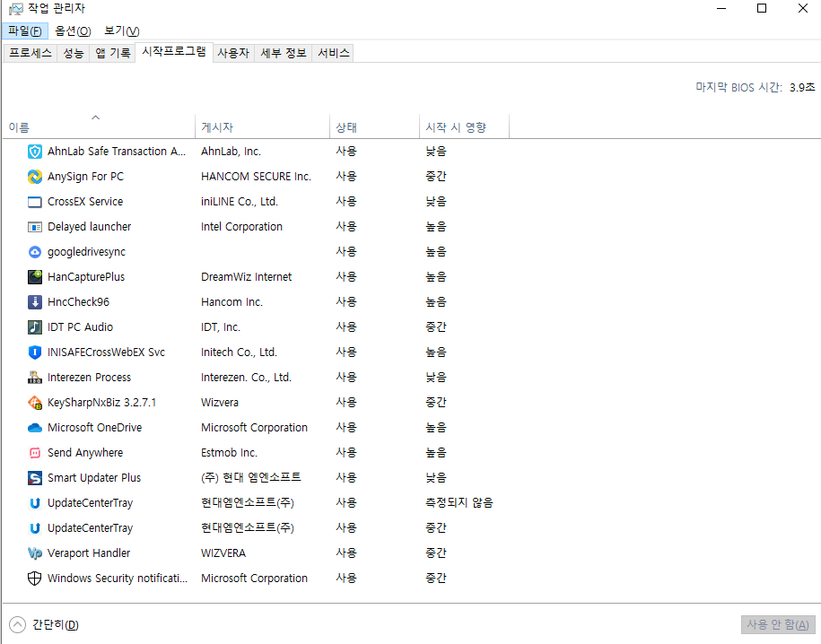Select the AnySign For PC entry name
821x644 pixels.
85,177
